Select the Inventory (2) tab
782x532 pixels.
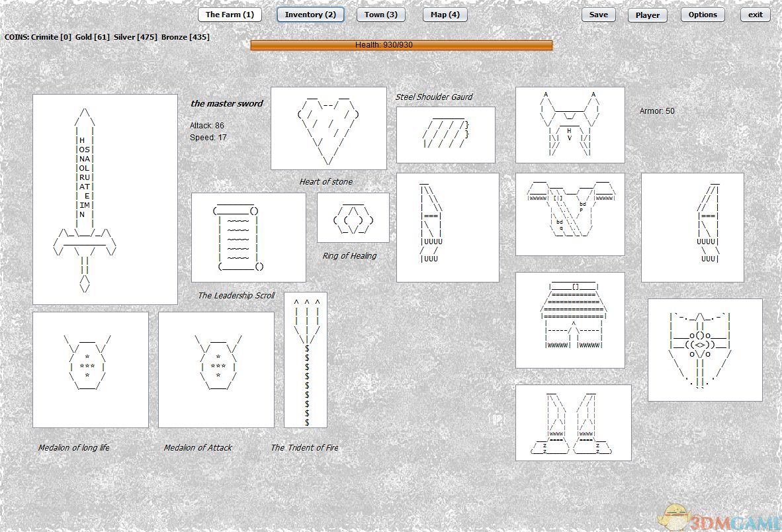(310, 15)
